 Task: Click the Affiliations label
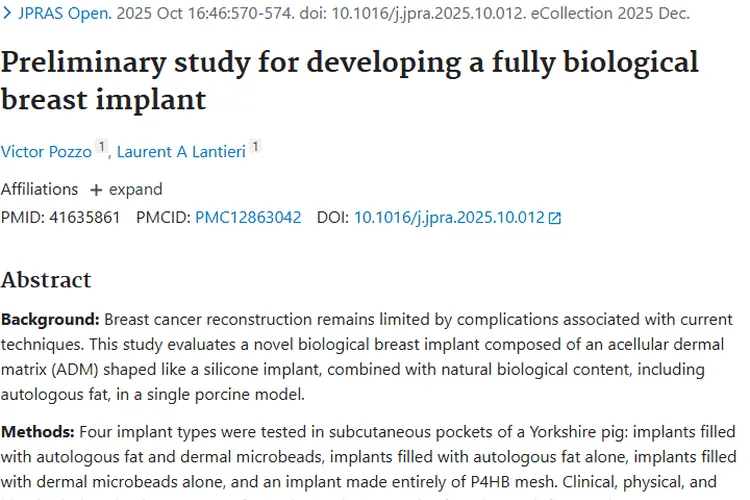pos(39,190)
